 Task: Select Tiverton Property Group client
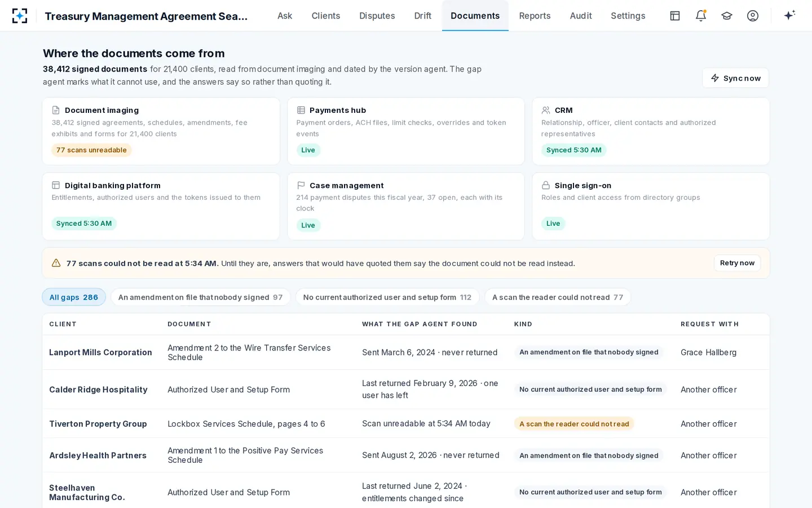click(x=98, y=424)
